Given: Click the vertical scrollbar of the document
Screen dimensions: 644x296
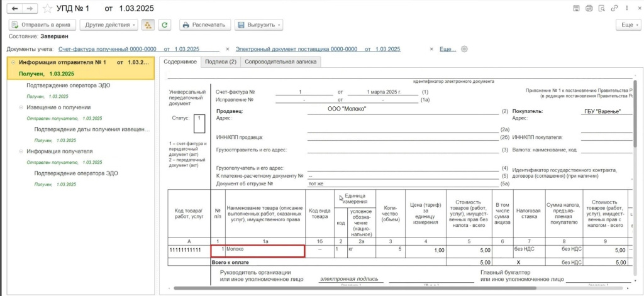Looking at the screenshot, I should [x=636, y=115].
